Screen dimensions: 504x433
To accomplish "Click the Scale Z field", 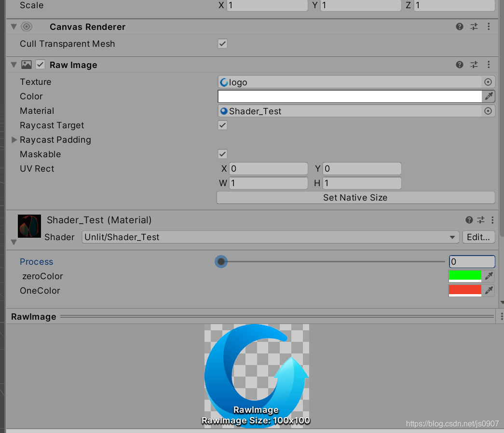I will coord(454,5).
